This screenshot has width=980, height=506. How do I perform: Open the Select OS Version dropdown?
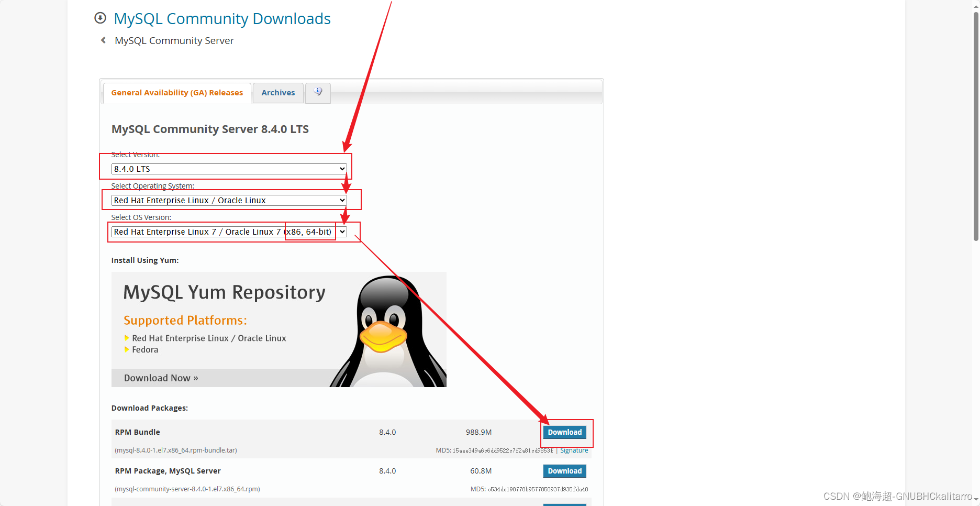point(229,232)
